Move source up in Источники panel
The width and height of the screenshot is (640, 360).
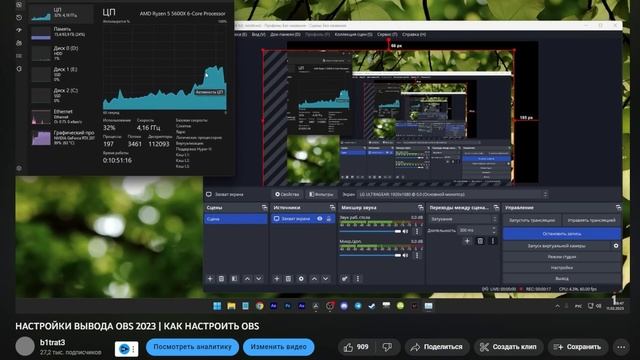314,279
